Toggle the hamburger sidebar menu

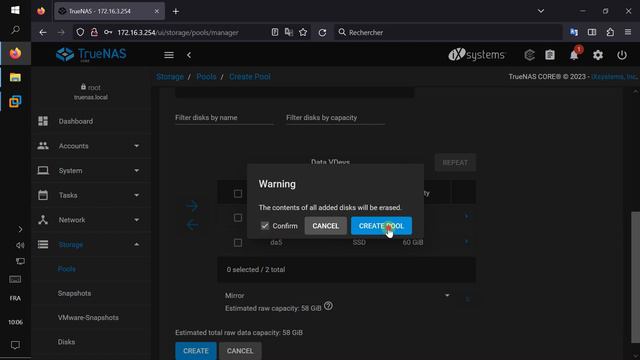coord(169,55)
